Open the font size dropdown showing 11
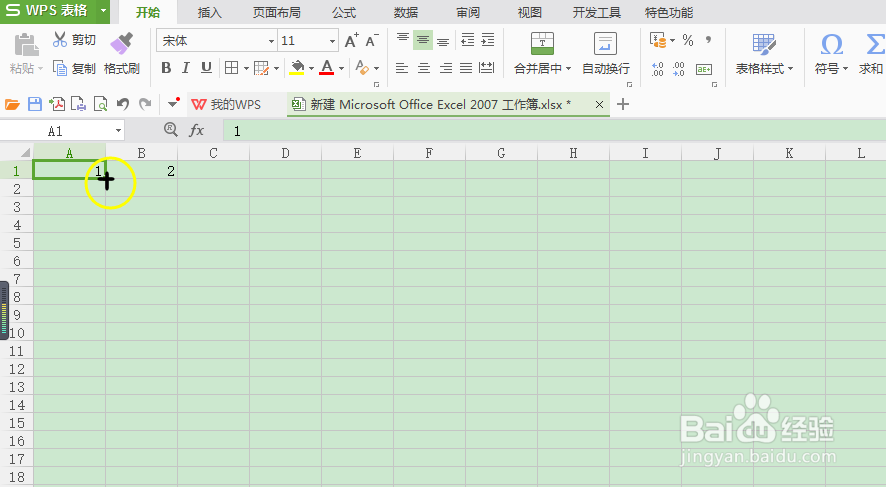The height and width of the screenshot is (487, 886). click(x=332, y=41)
